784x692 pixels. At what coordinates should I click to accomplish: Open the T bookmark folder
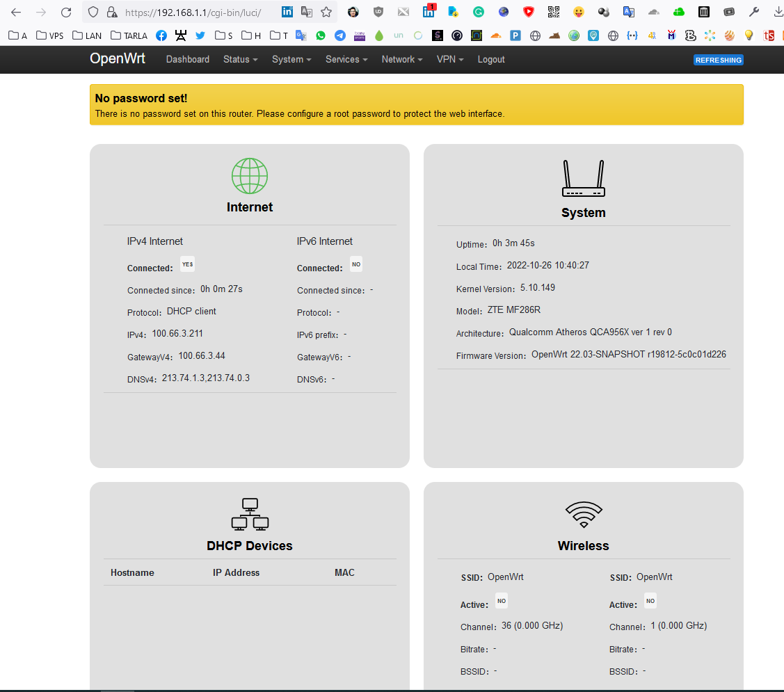pyautogui.click(x=278, y=35)
